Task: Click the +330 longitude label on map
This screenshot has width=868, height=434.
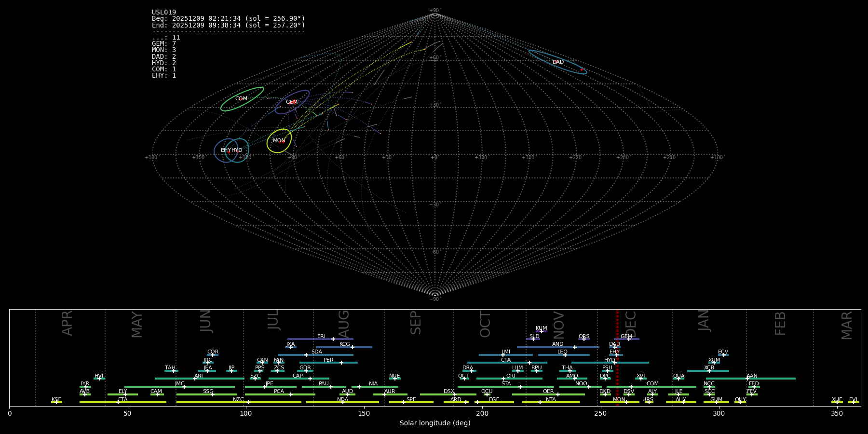Action: (481, 158)
